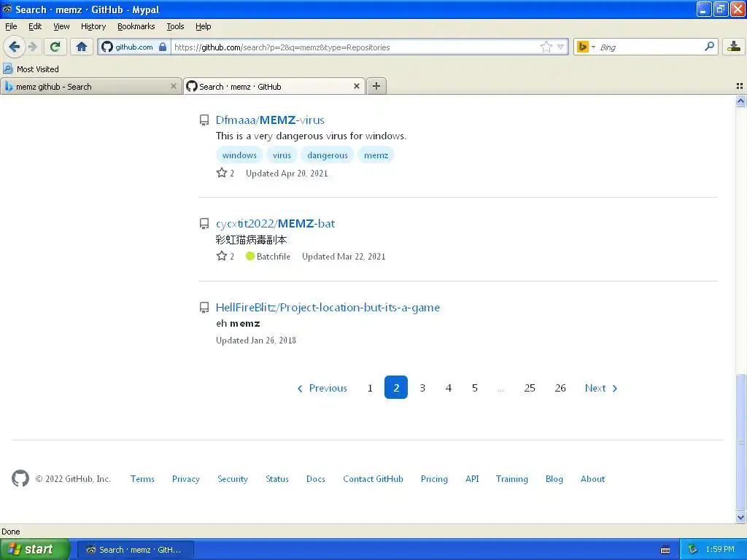Click the scrollbar up arrow
Viewport: 747px width, 560px height.
[740, 101]
